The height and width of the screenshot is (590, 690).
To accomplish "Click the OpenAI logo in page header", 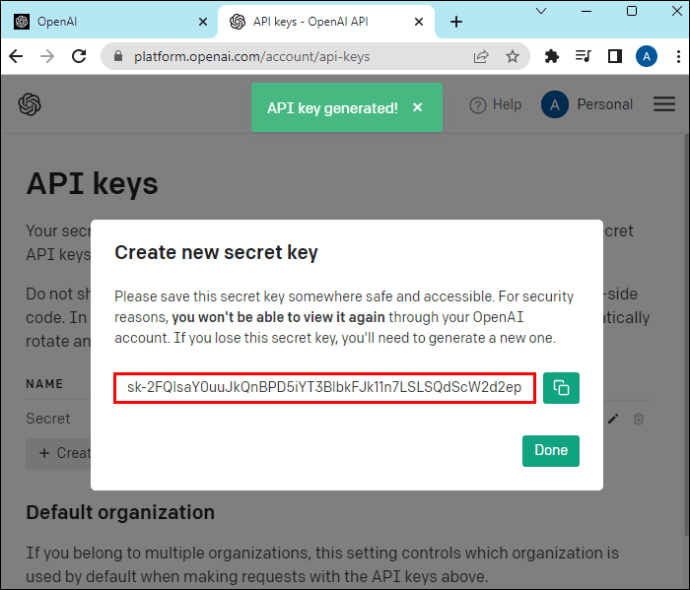I will pos(29,104).
